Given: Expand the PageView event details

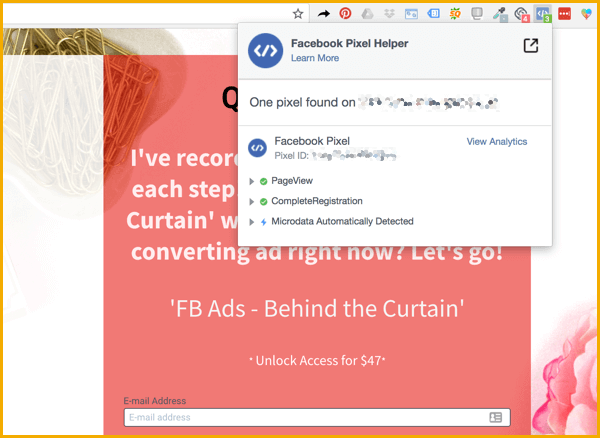Looking at the screenshot, I should click(251, 181).
